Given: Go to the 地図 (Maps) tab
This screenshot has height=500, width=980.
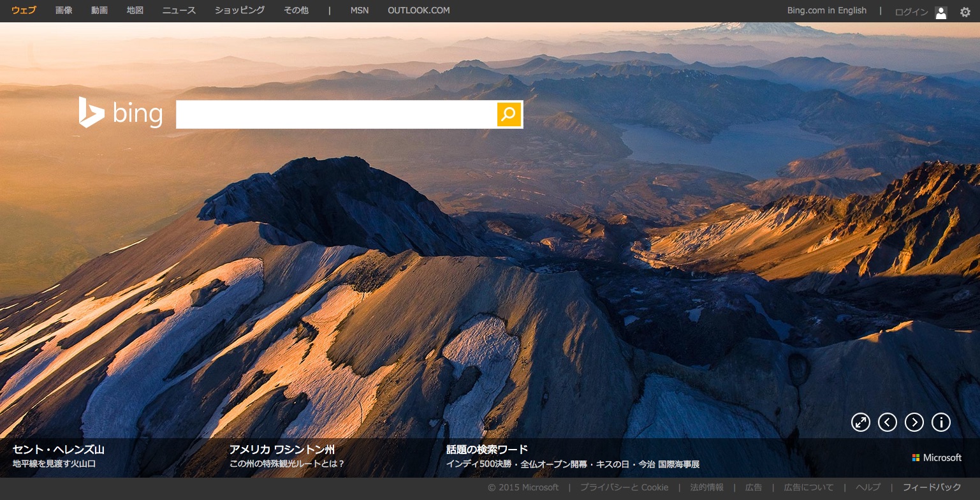Looking at the screenshot, I should pos(135,11).
